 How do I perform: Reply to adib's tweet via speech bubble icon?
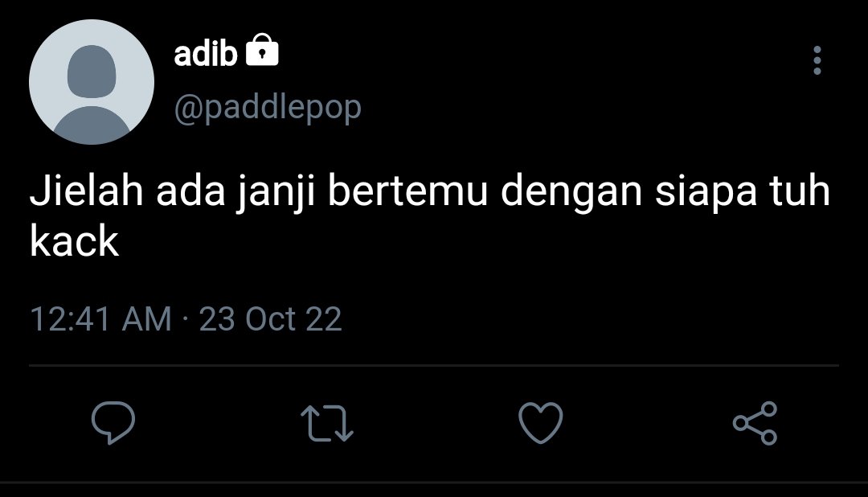[113, 423]
